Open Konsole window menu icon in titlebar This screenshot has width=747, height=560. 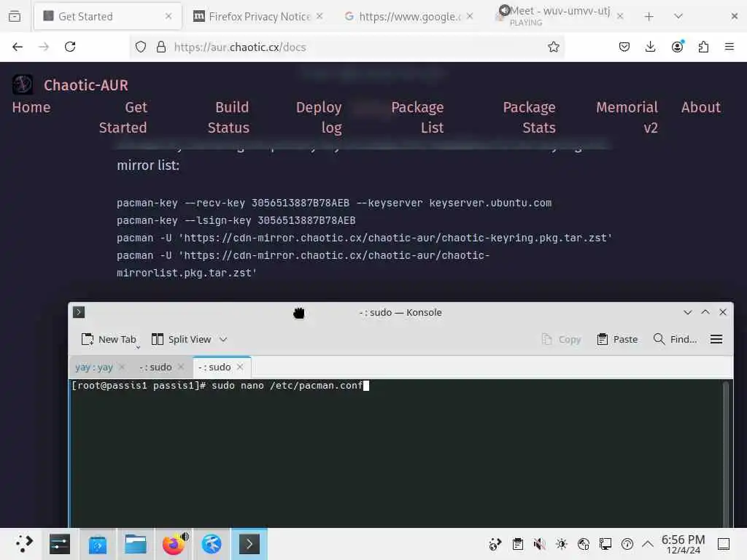[x=79, y=312]
